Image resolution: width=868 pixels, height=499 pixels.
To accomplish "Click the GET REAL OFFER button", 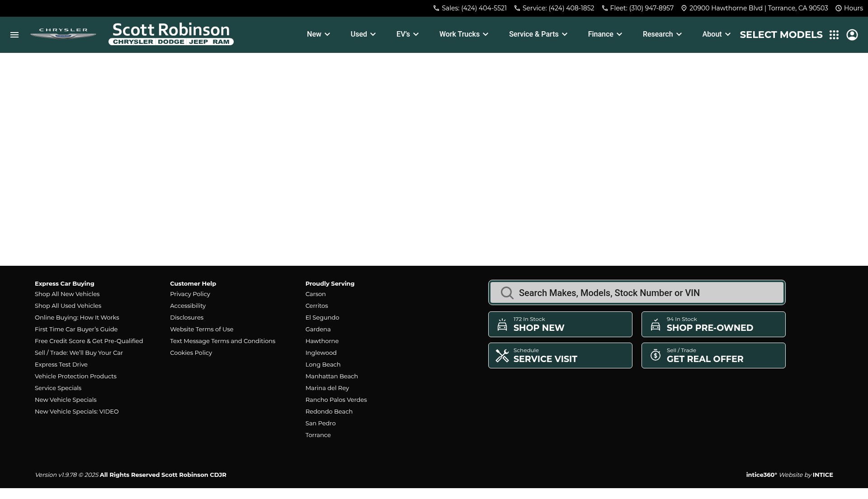I will [713, 355].
